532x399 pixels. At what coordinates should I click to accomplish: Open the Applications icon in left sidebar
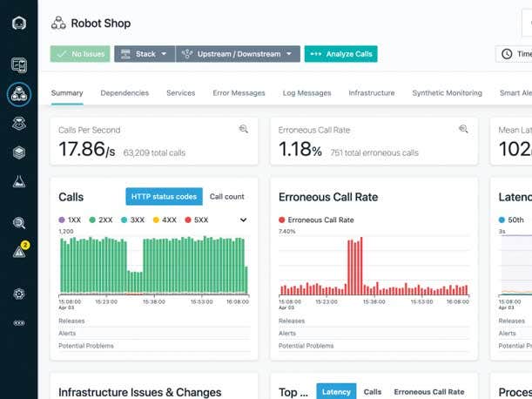pyautogui.click(x=18, y=94)
